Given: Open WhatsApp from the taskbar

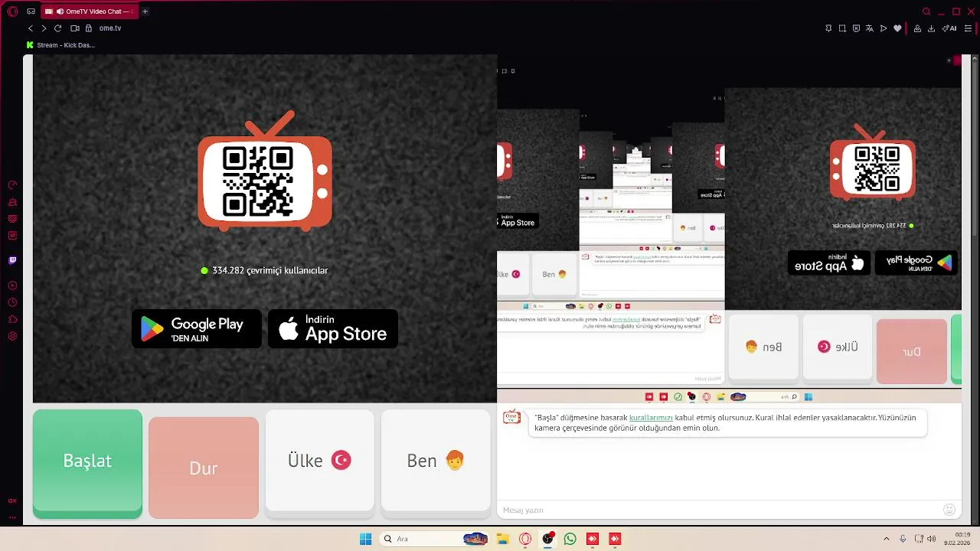Looking at the screenshot, I should [x=570, y=539].
